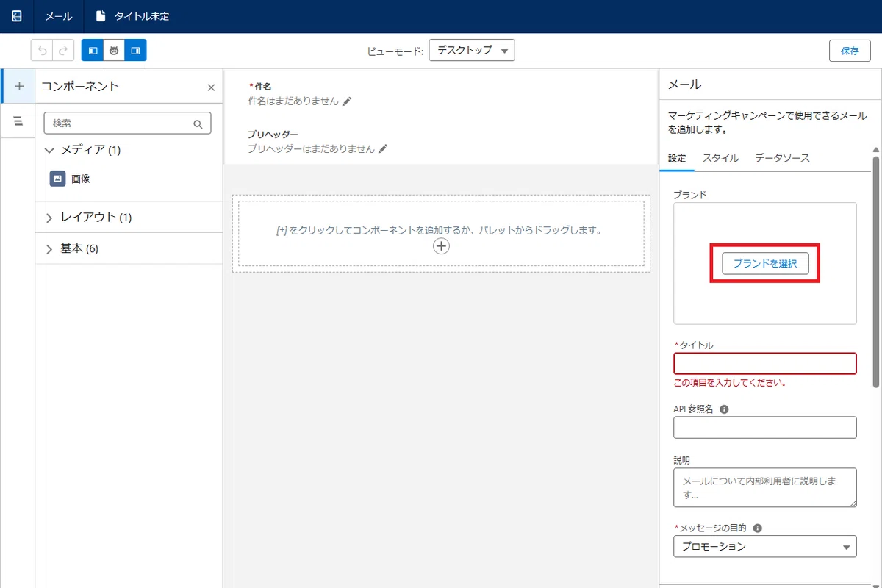This screenshot has height=588, width=882.
Task: Click the right panel vertical scrollbar
Action: click(875, 272)
